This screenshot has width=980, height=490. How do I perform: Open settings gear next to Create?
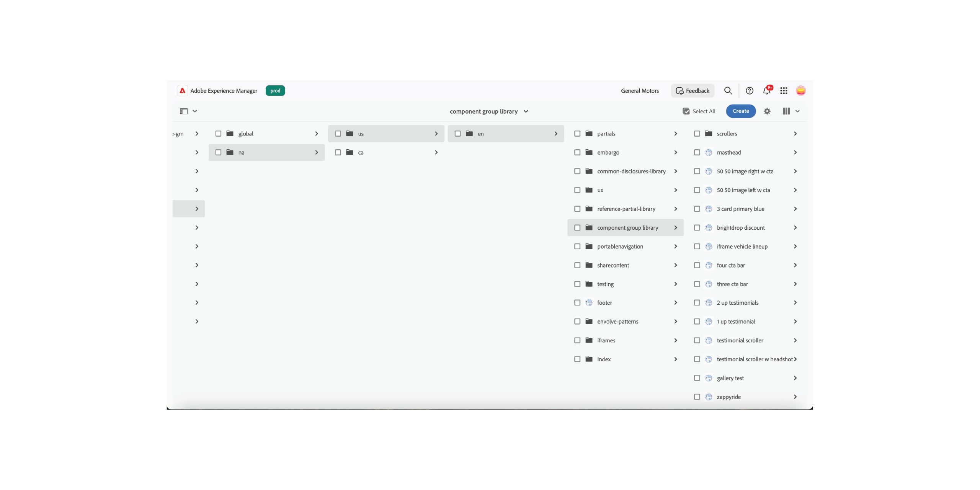point(767,111)
